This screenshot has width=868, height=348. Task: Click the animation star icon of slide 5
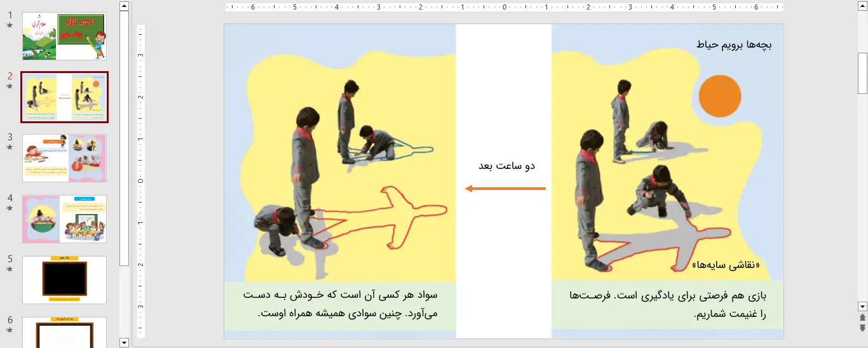tap(10, 269)
